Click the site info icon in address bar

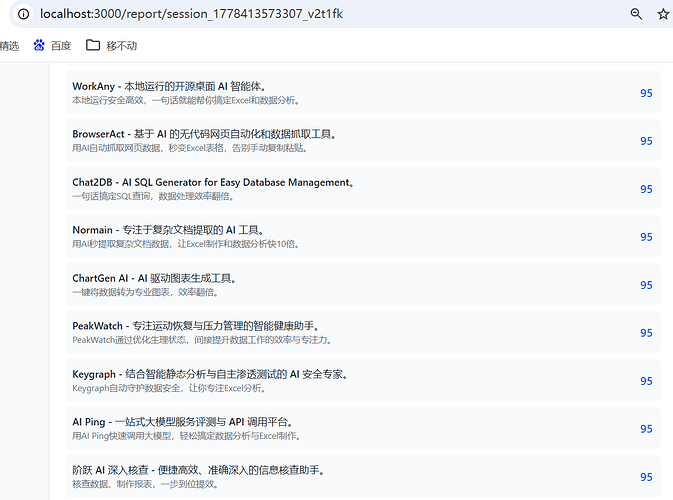(x=24, y=14)
